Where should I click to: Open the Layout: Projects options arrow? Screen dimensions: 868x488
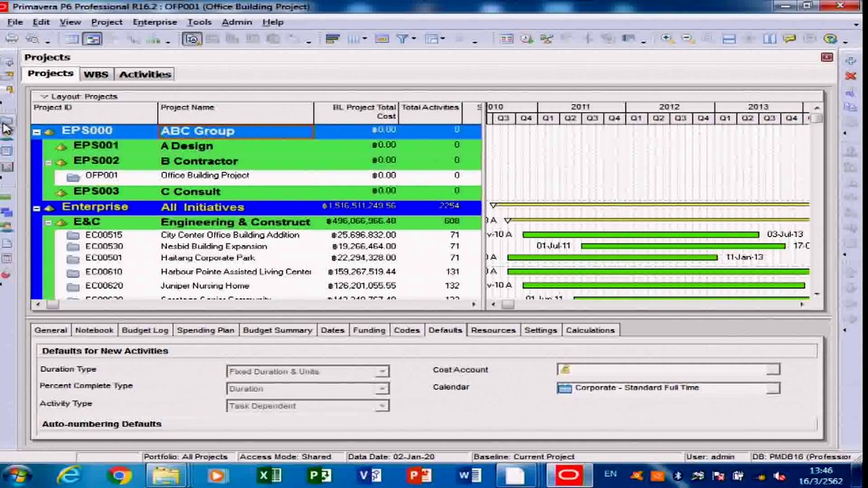pos(44,96)
